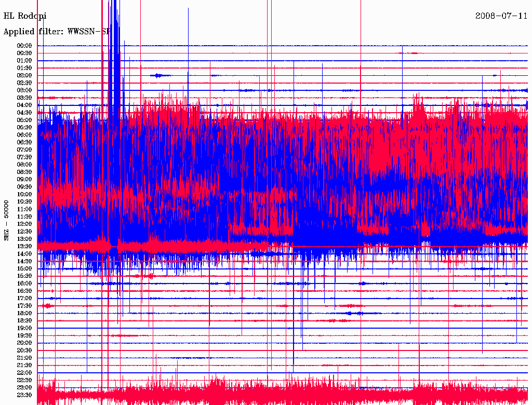Click the date label 2008-07-11
The height and width of the screenshot is (405, 532).
501,16
